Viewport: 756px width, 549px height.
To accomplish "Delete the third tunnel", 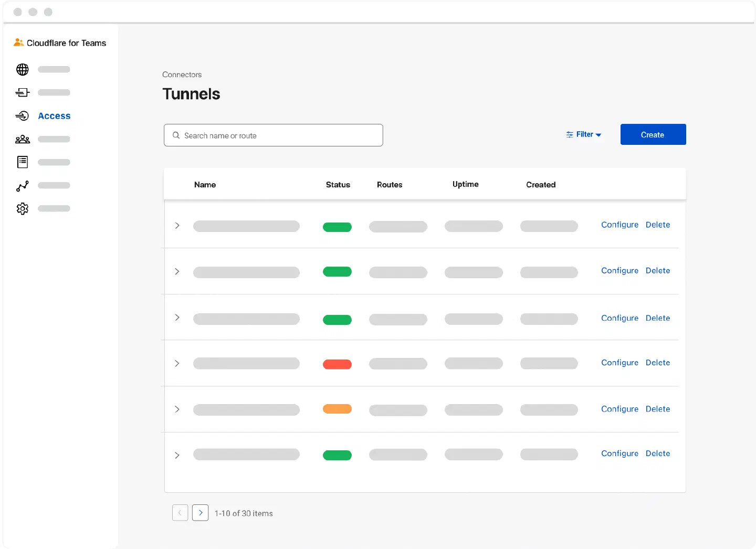I will (x=658, y=318).
